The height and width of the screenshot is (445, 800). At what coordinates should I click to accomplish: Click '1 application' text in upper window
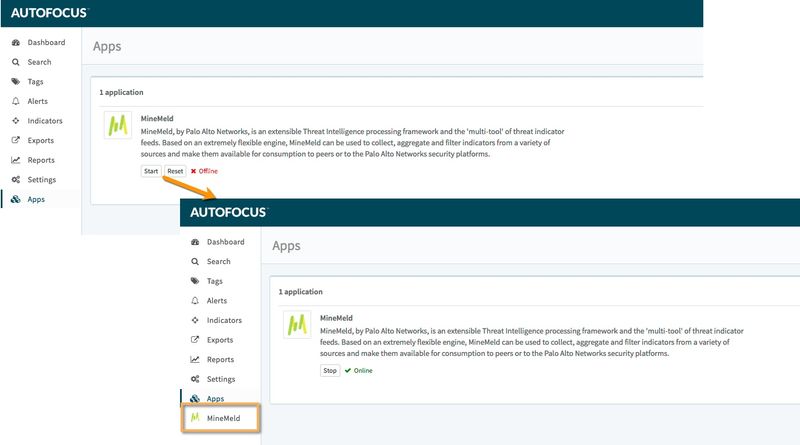tap(121, 92)
